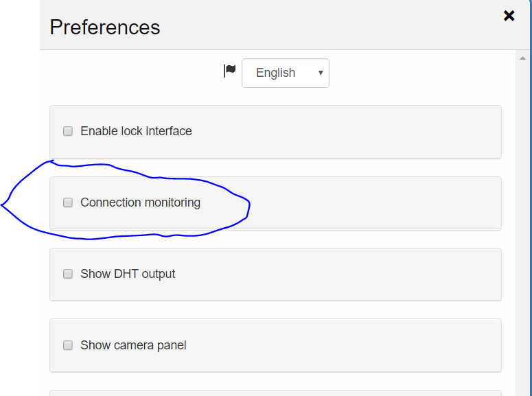The height and width of the screenshot is (396, 532).
Task: Click the "Connection monitoring" label text
Action: pyautogui.click(x=140, y=202)
